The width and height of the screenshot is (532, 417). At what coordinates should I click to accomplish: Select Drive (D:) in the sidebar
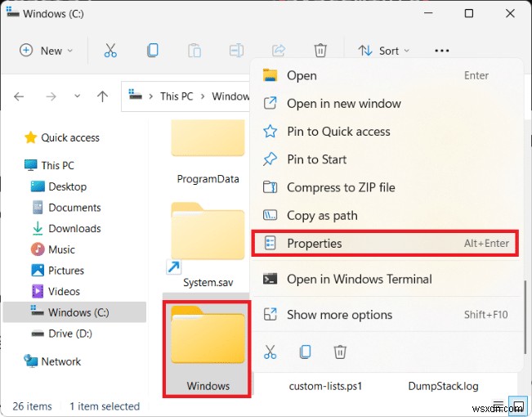61,334
